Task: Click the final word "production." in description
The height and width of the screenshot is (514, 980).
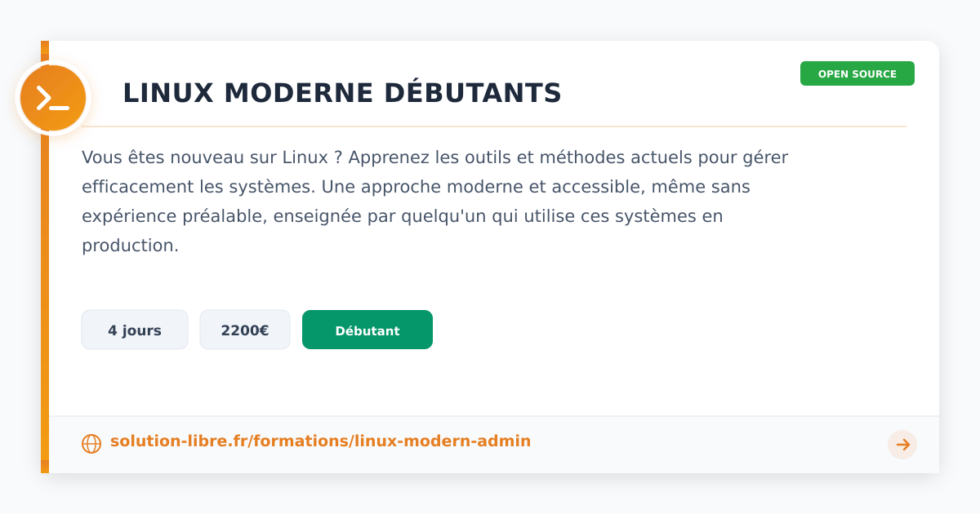Action: tap(130, 246)
